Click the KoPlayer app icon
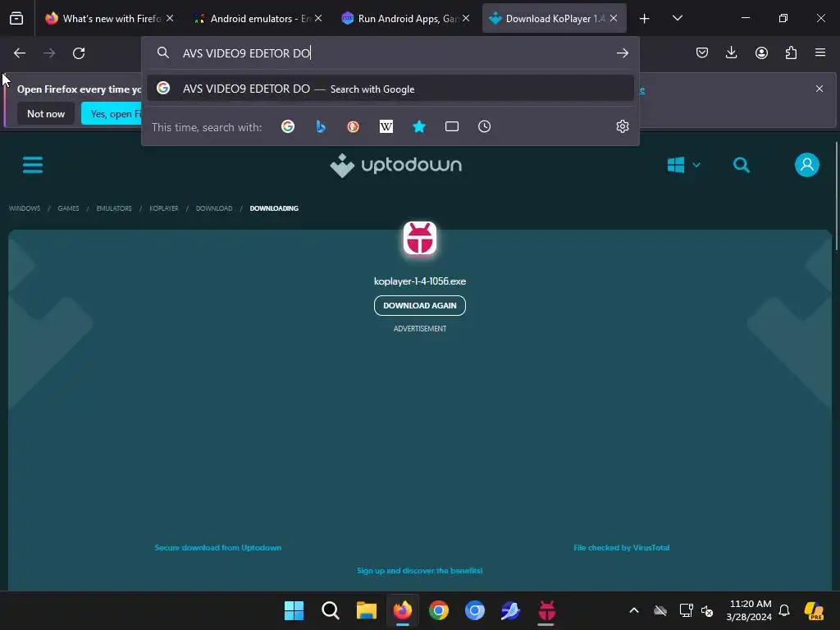The width and height of the screenshot is (840, 630). coord(420,239)
